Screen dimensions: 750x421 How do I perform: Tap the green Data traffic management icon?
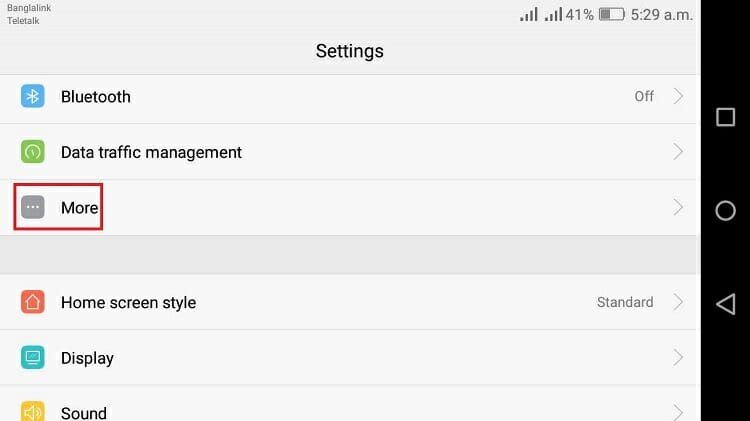[x=33, y=152]
